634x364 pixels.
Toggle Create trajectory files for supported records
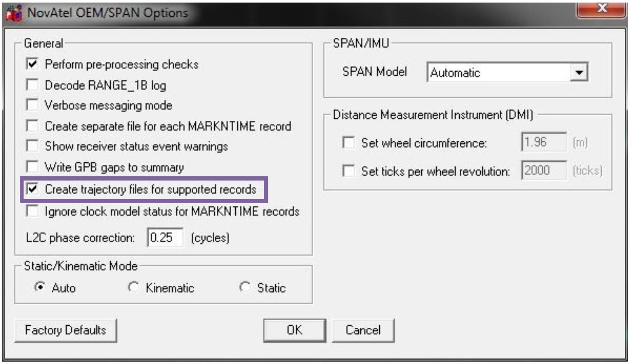coord(32,189)
